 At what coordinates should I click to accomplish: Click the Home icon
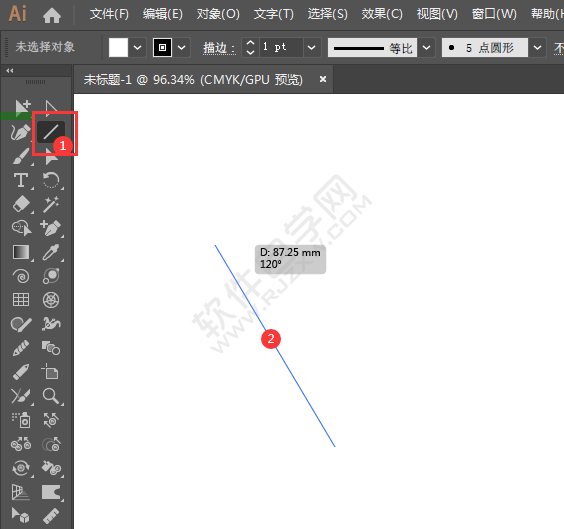coord(52,15)
